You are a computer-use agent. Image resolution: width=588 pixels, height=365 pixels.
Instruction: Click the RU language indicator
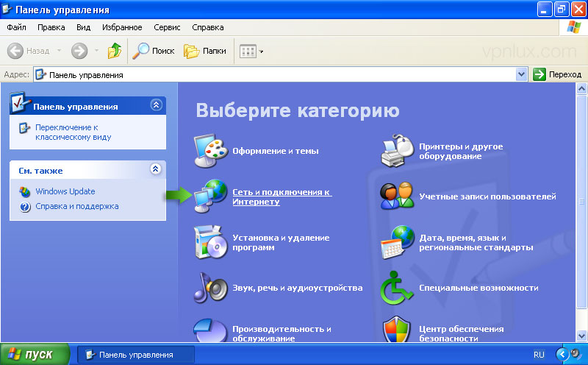[x=539, y=355]
